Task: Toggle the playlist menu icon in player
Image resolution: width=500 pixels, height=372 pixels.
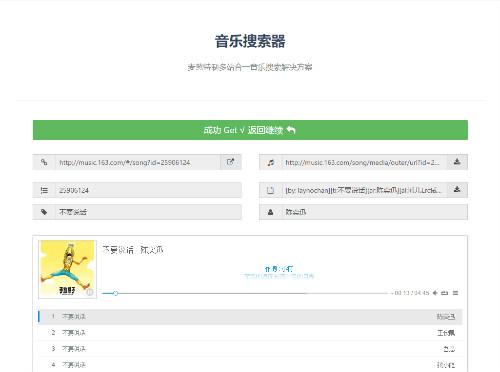Action: click(455, 293)
